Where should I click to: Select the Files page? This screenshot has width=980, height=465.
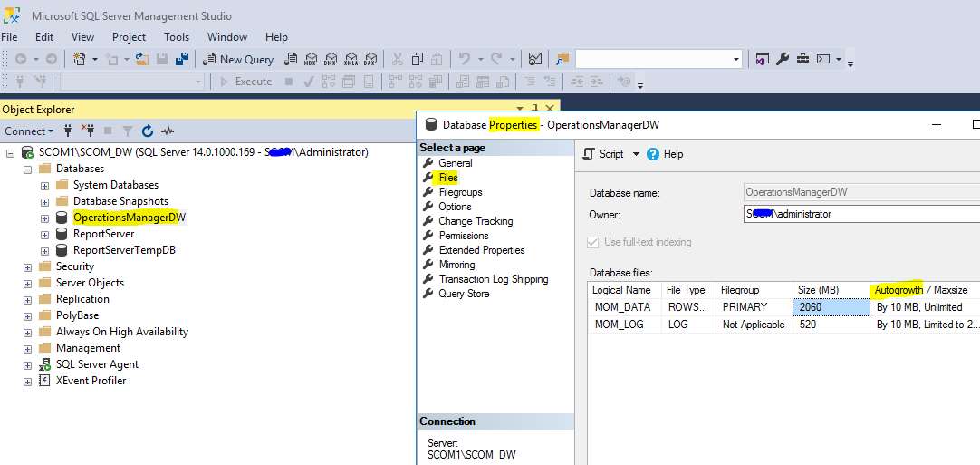click(448, 178)
